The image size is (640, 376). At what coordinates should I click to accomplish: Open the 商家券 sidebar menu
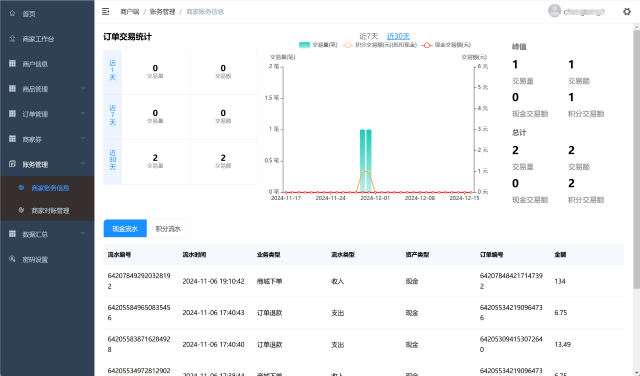click(47, 139)
